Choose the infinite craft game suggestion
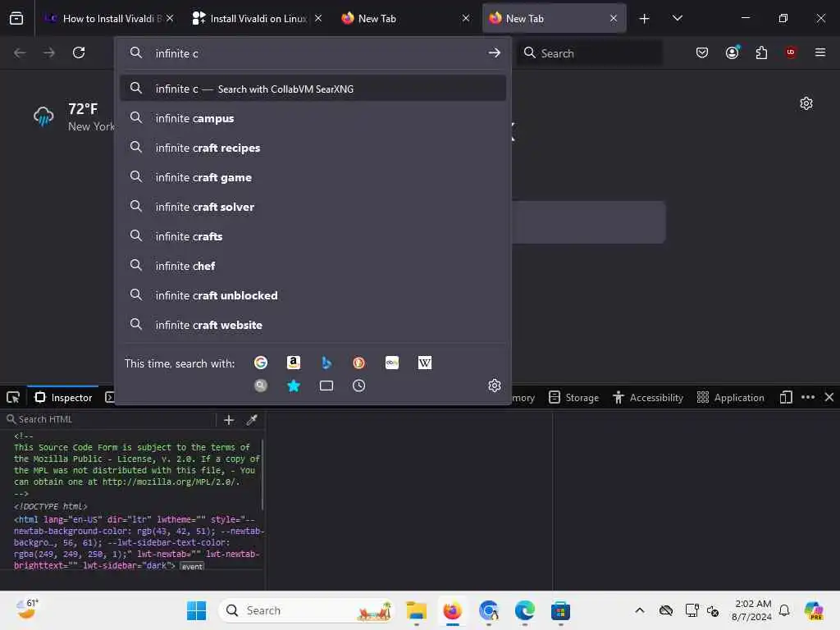This screenshot has height=630, width=840. pyautogui.click(x=313, y=177)
